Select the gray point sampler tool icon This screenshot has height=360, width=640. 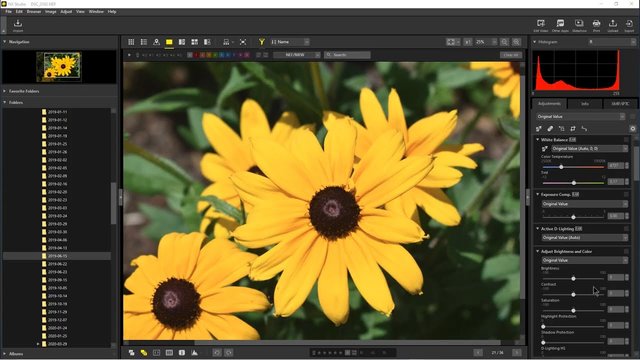coord(539,129)
